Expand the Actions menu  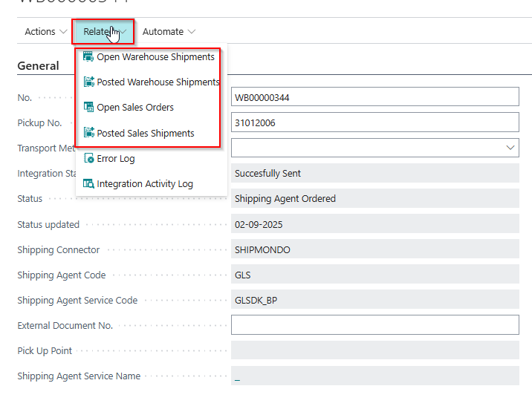(x=45, y=32)
